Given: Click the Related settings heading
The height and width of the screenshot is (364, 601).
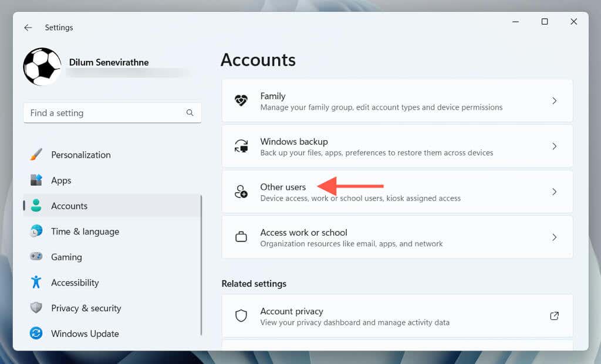Looking at the screenshot, I should (x=254, y=284).
